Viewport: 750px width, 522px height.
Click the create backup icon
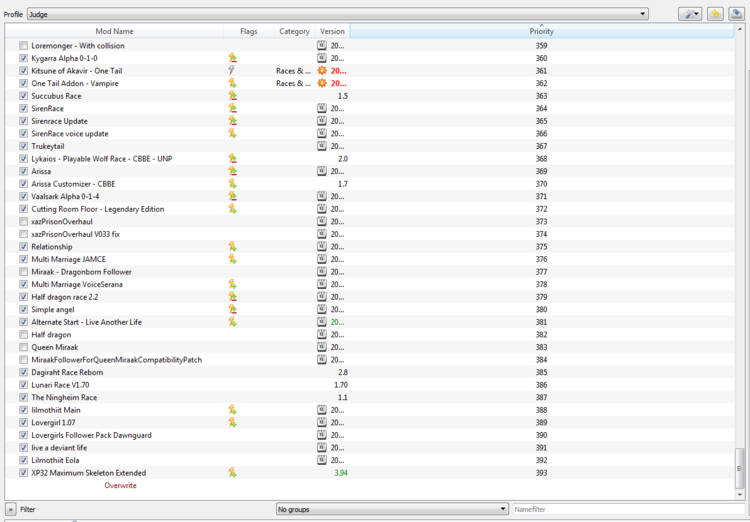[x=736, y=14]
